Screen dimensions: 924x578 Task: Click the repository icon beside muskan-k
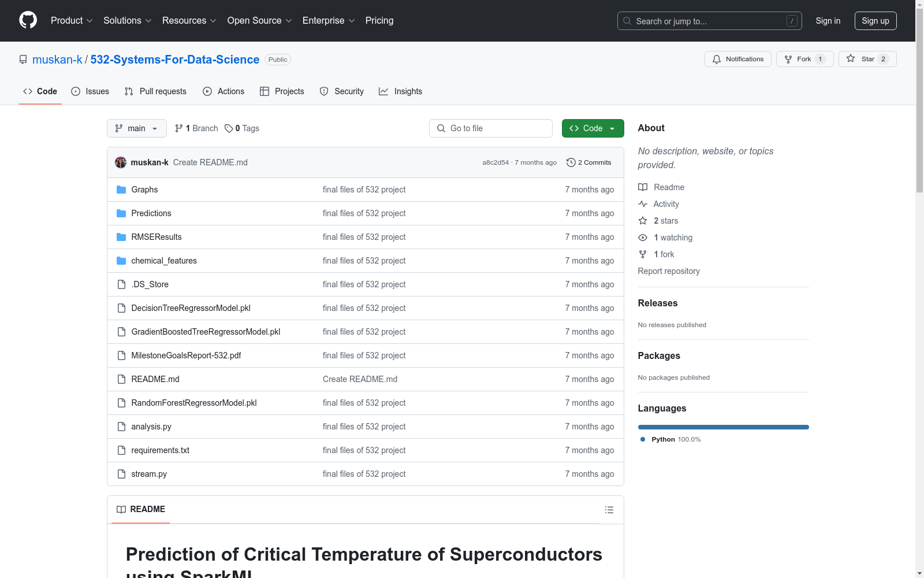pos(23,60)
